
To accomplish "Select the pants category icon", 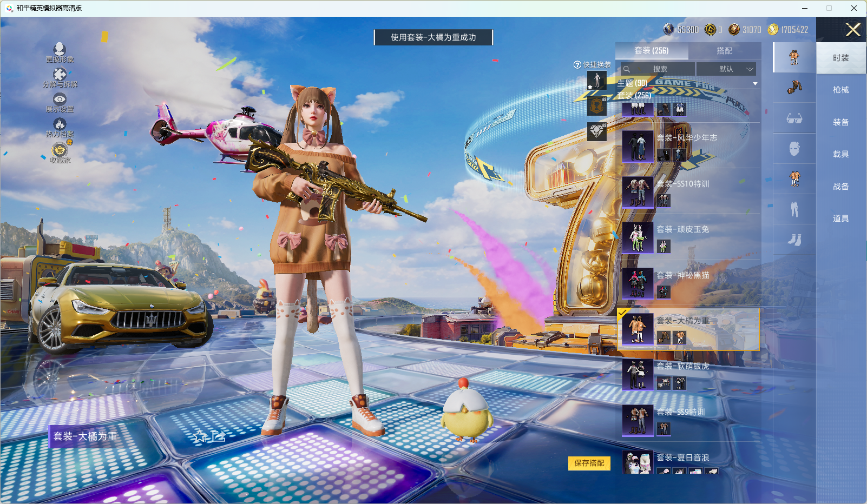I will [x=794, y=209].
